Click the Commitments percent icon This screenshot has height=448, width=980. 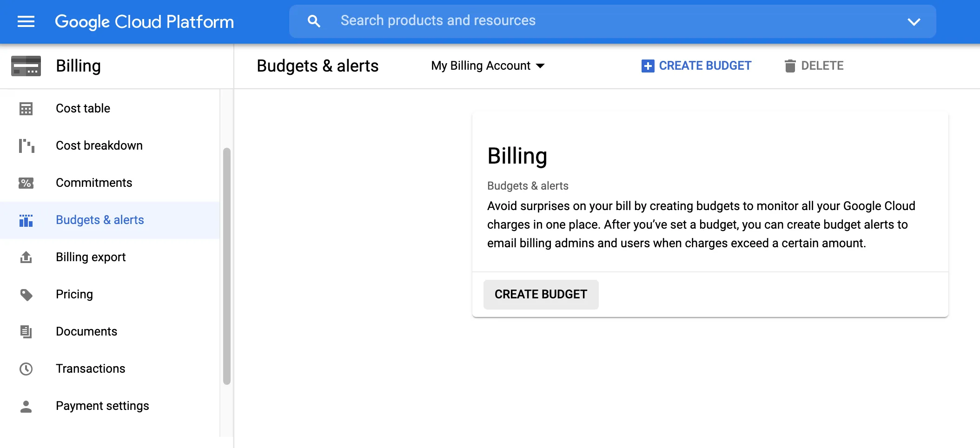(x=26, y=183)
